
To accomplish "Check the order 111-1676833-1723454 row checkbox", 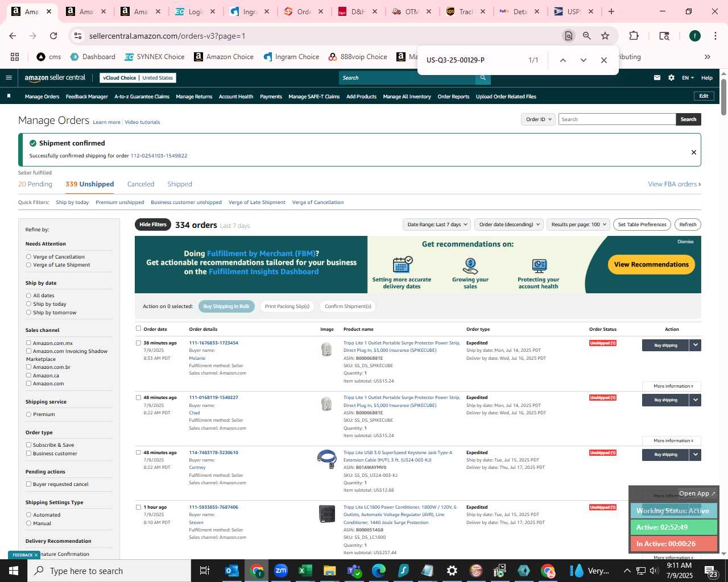I will [138, 343].
